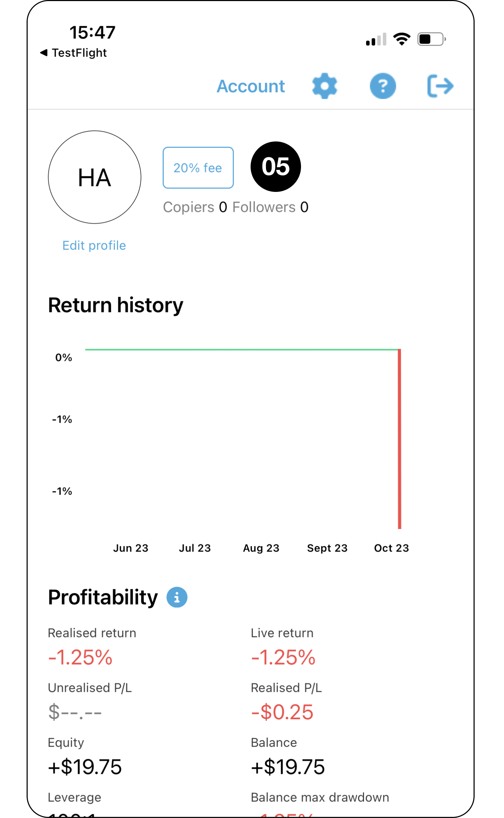The width and height of the screenshot is (504, 818).
Task: Tap the red drop line on chart
Action: (399, 438)
